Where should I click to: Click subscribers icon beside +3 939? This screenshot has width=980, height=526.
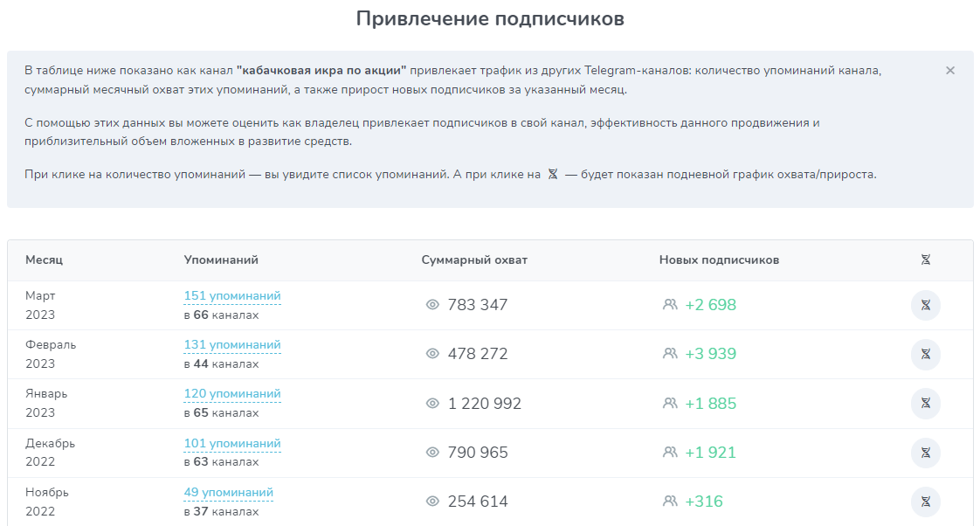click(670, 354)
